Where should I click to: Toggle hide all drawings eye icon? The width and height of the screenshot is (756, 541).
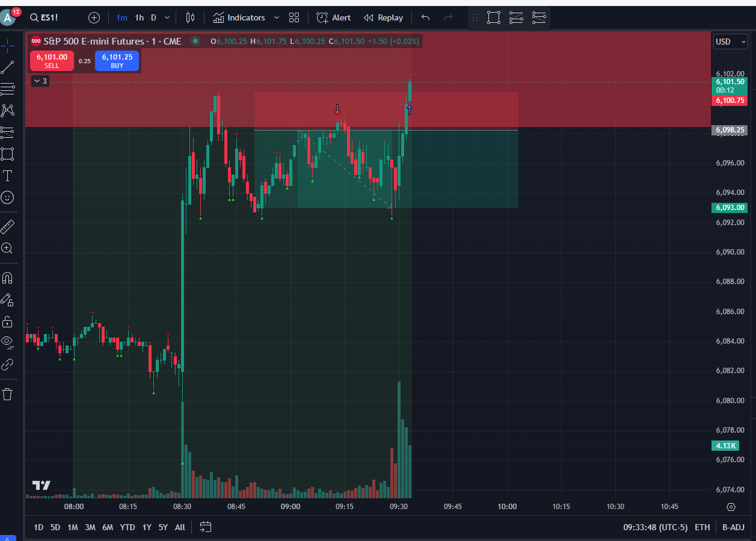(x=7, y=342)
